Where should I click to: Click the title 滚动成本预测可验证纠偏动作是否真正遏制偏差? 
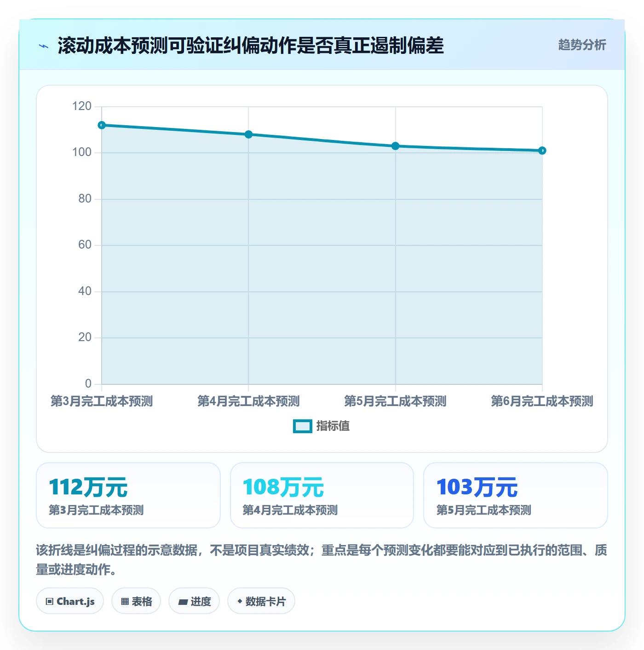(251, 46)
